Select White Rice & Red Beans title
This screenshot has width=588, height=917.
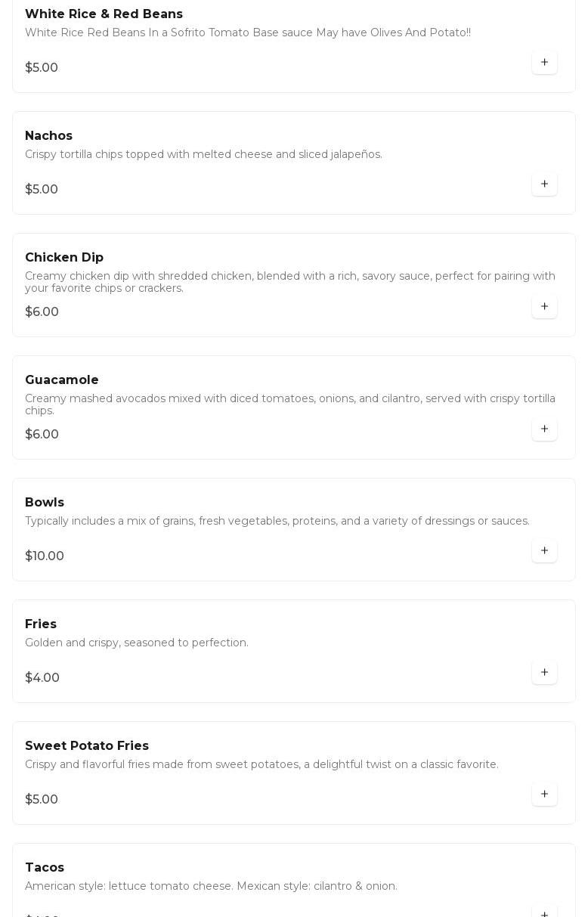pyautogui.click(x=104, y=14)
